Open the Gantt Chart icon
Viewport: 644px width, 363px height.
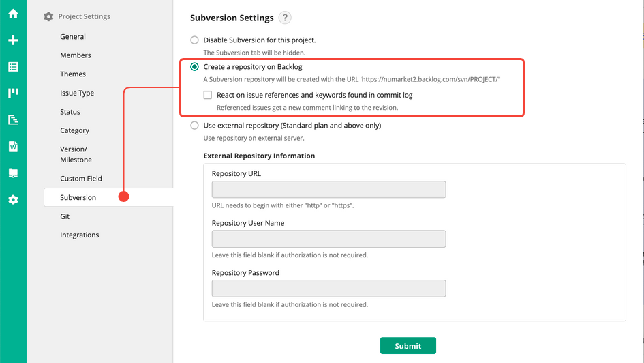point(13,120)
